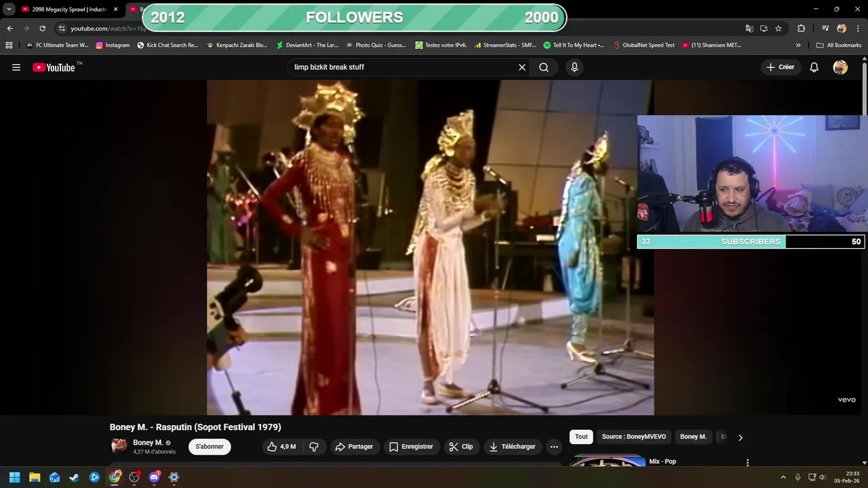The image size is (868, 488).
Task: Open the Créer button
Action: (x=781, y=67)
